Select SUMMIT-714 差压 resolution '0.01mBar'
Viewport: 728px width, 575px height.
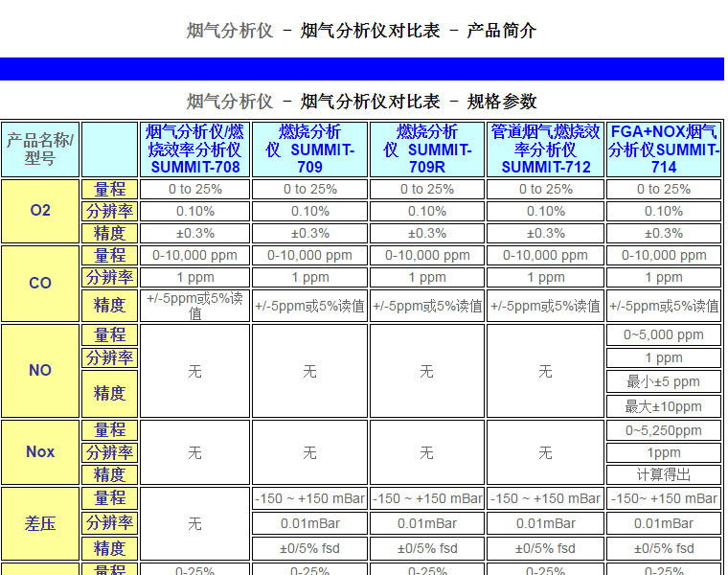point(664,523)
